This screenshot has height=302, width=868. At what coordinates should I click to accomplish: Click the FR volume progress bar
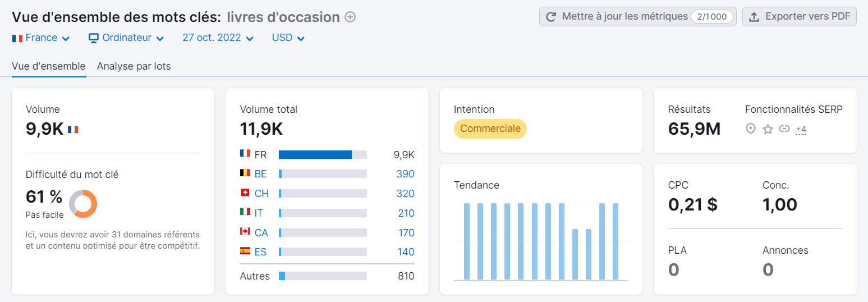pyautogui.click(x=323, y=155)
